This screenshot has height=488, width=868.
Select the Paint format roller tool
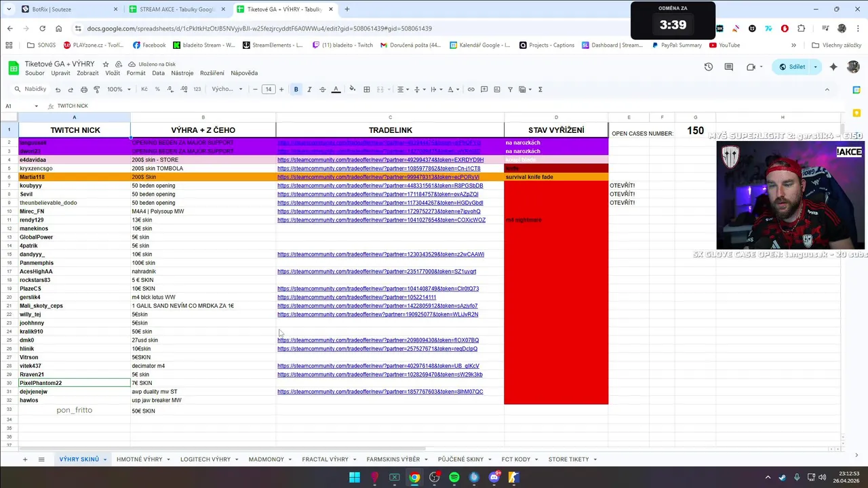coord(97,89)
